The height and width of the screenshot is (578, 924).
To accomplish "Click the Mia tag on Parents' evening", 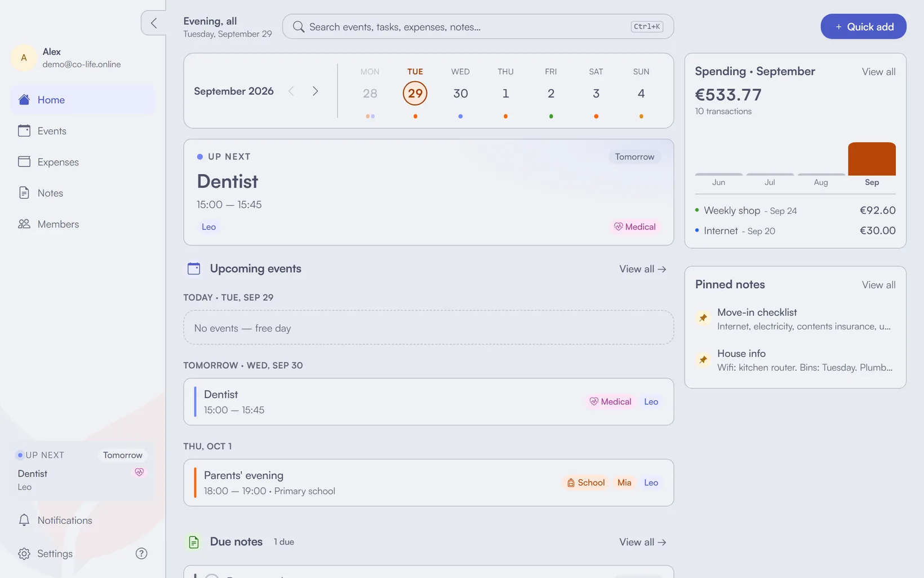I will pos(624,483).
